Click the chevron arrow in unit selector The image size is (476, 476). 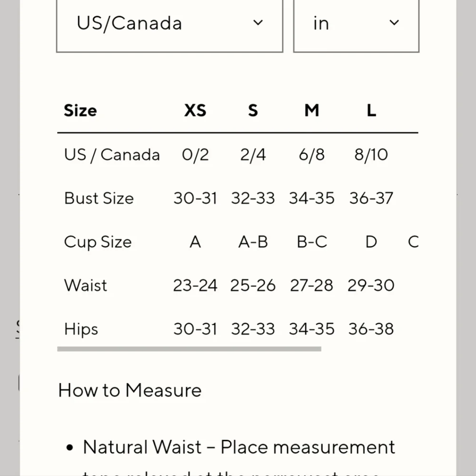point(394,22)
